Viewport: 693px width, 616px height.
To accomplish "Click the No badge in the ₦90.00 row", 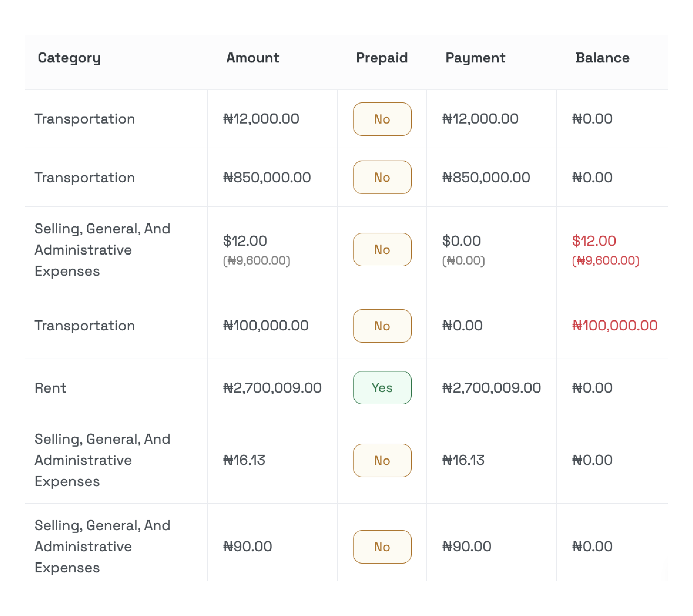I will point(382,547).
